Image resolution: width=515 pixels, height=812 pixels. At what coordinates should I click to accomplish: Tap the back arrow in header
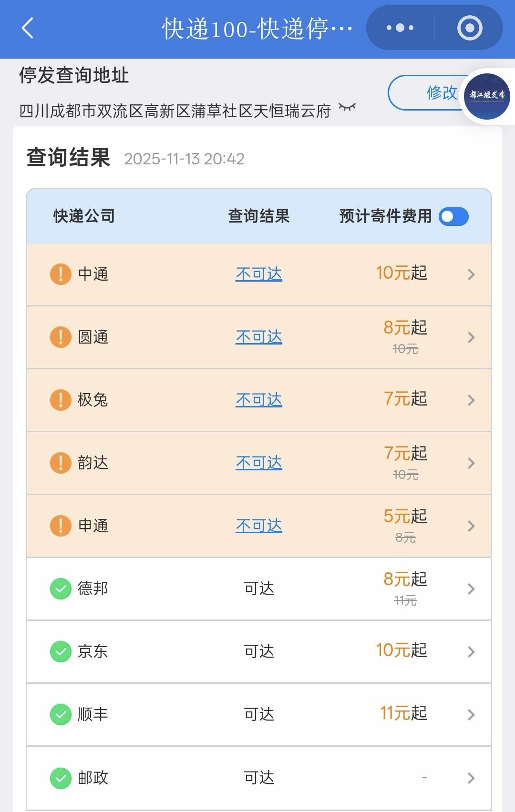(x=28, y=28)
